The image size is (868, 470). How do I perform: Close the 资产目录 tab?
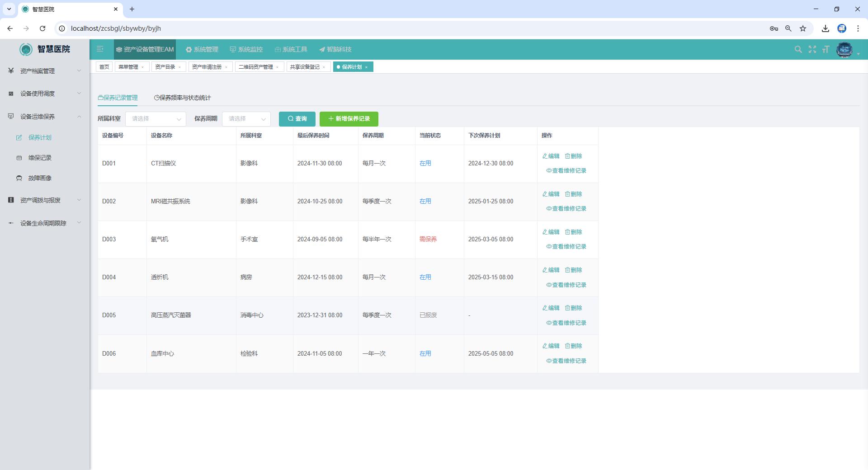point(179,67)
